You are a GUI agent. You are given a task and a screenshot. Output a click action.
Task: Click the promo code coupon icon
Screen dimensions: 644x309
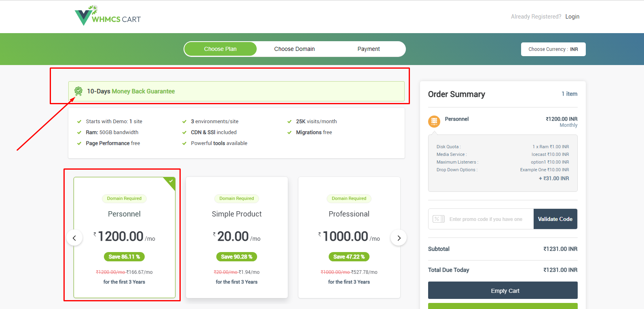[439, 219]
